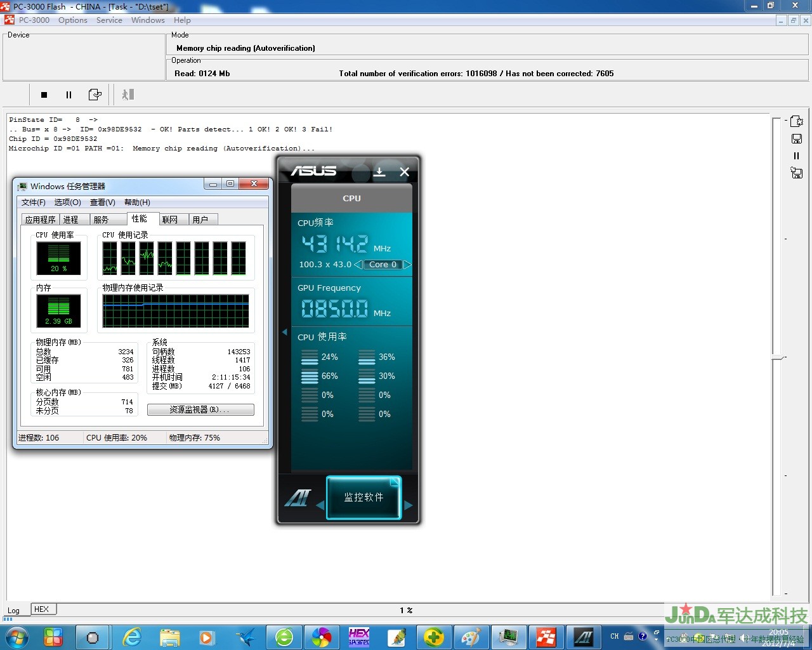Click the ASUS AI Suite logo icon
The width and height of the screenshot is (812, 650).
298,498
